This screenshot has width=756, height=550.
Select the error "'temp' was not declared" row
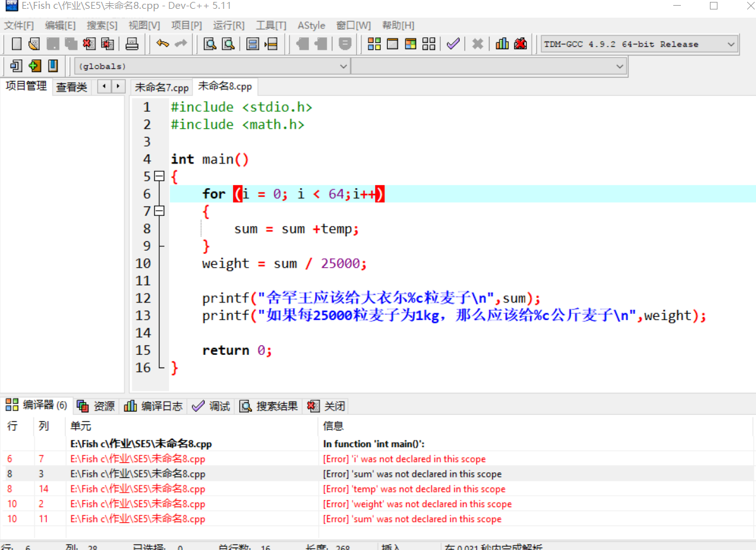(x=377, y=489)
